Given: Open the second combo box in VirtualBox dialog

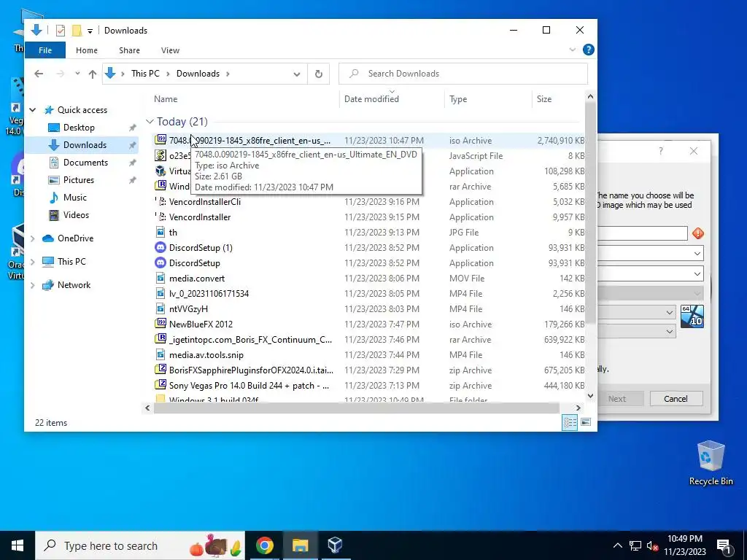Looking at the screenshot, I should click(650, 274).
